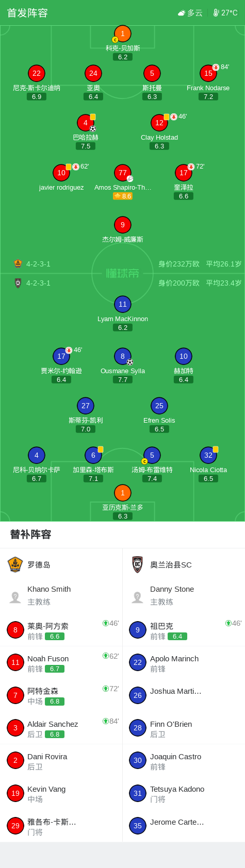
Task: Select substitute Noah Fuson row
Action: [61, 663]
